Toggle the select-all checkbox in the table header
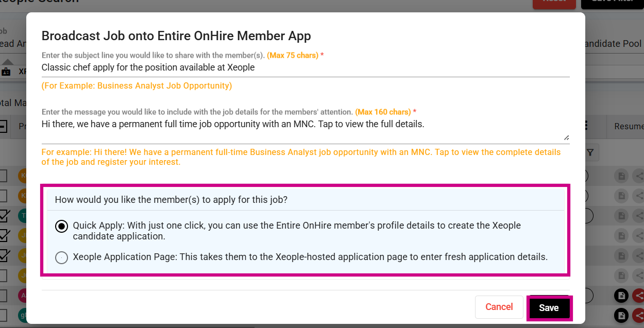644x328 pixels. coord(3,126)
